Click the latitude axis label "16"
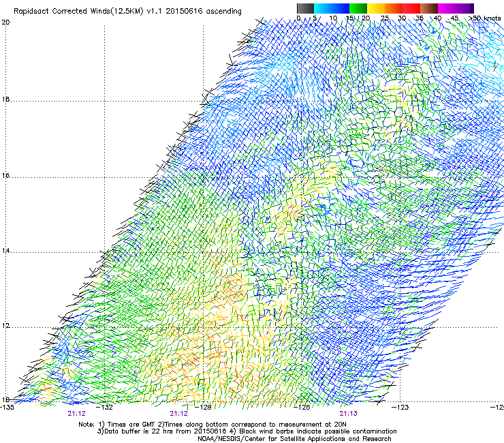The width and height of the screenshot is (504, 443). [5, 176]
